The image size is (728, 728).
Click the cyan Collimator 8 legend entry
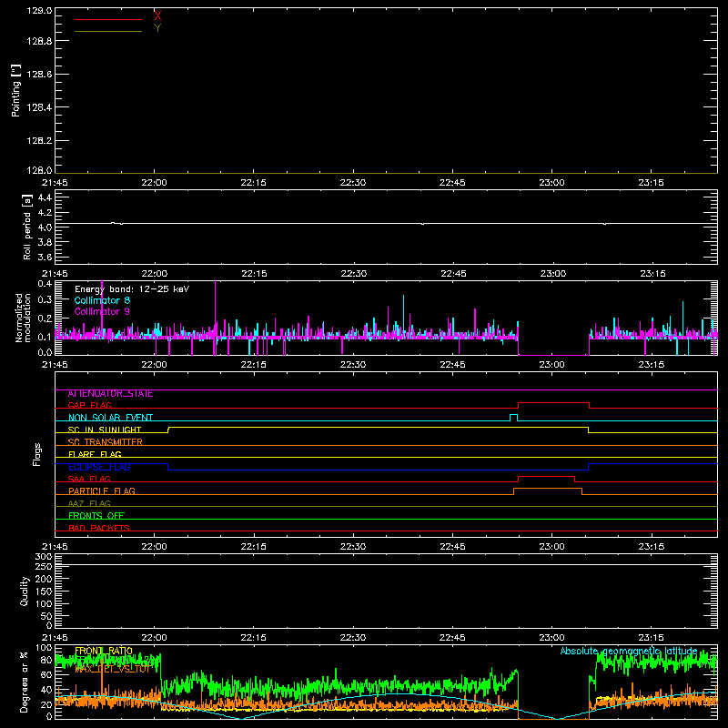pos(102,300)
